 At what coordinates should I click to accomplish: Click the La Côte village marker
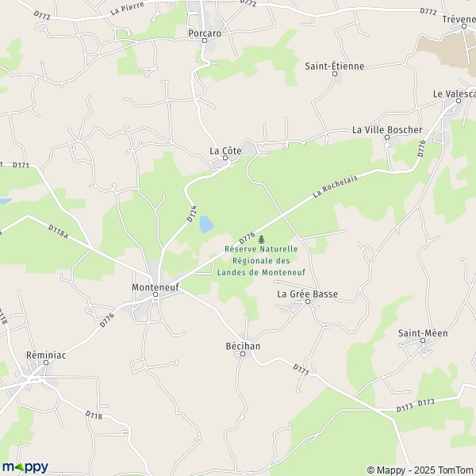point(225,158)
